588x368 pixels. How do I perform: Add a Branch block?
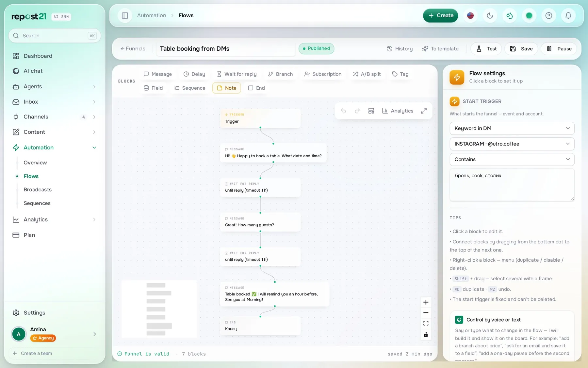point(280,74)
